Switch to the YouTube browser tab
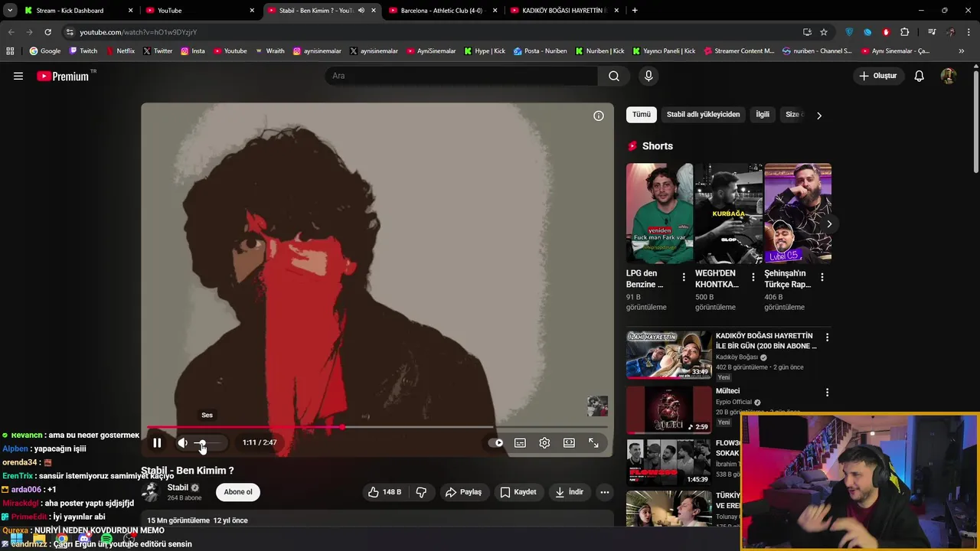Screen dimensions: 980x551 tap(200, 10)
